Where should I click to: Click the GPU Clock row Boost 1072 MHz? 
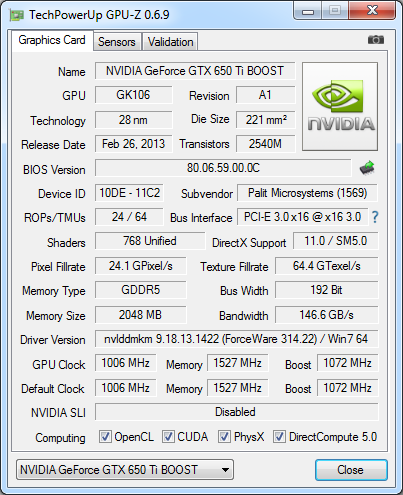click(348, 363)
